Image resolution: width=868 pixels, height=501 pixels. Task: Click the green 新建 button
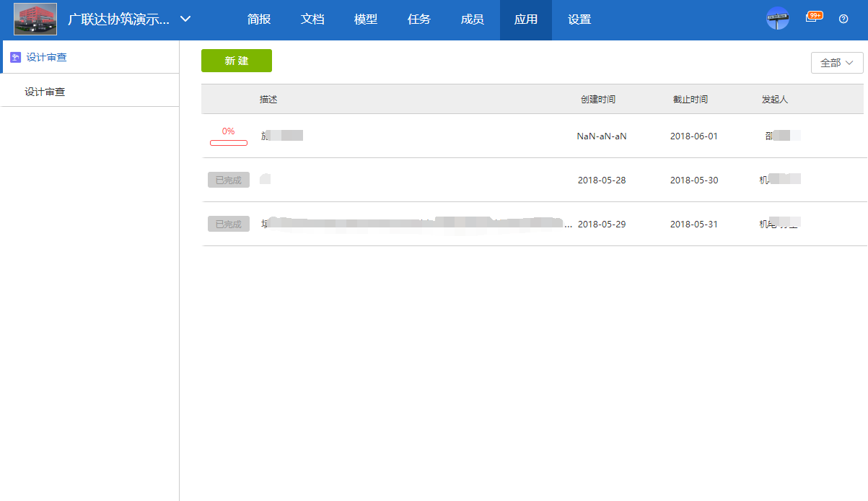[237, 61]
